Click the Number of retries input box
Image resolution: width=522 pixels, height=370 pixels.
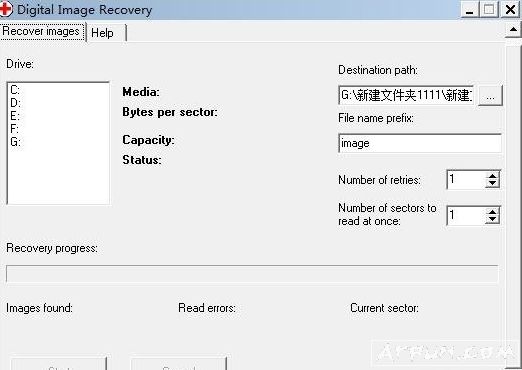467,180
